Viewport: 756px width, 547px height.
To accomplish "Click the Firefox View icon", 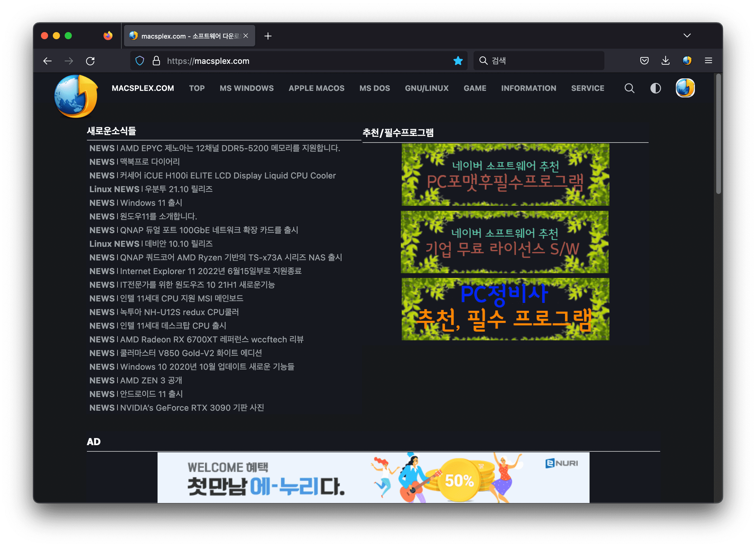I will (x=108, y=36).
